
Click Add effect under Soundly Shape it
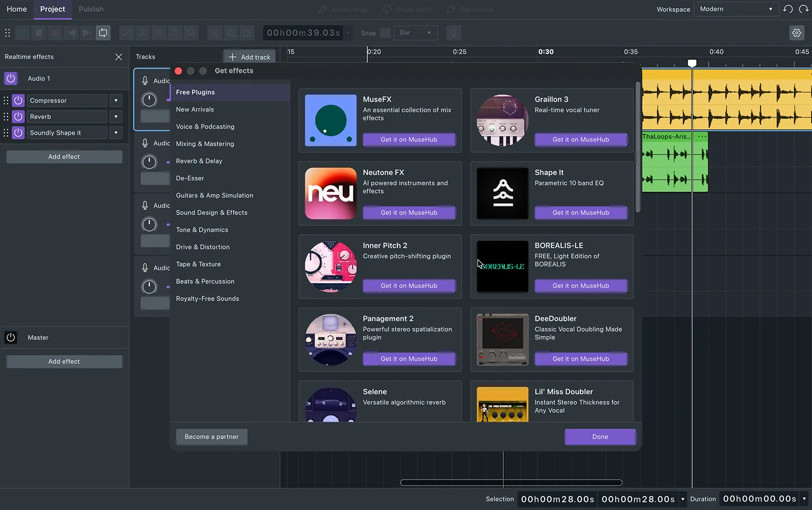(x=64, y=157)
